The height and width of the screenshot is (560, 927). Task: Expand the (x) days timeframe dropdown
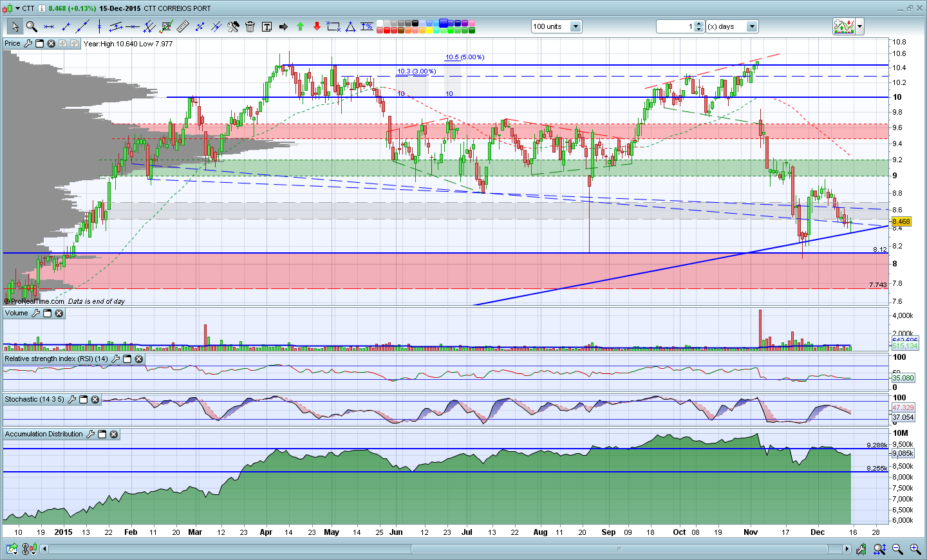[x=751, y=26]
